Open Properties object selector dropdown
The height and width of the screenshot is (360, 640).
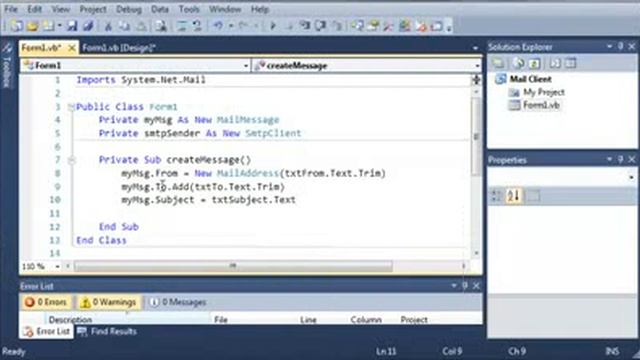click(631, 177)
